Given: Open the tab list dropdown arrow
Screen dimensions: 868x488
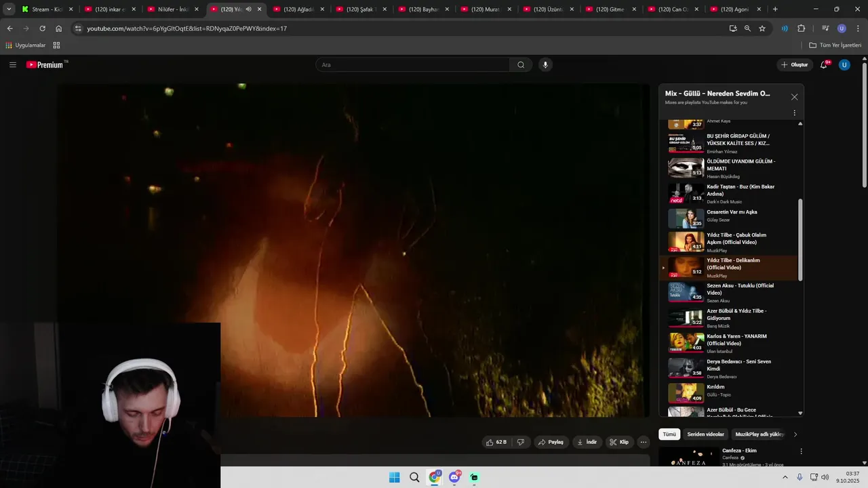Looking at the screenshot, I should [9, 9].
